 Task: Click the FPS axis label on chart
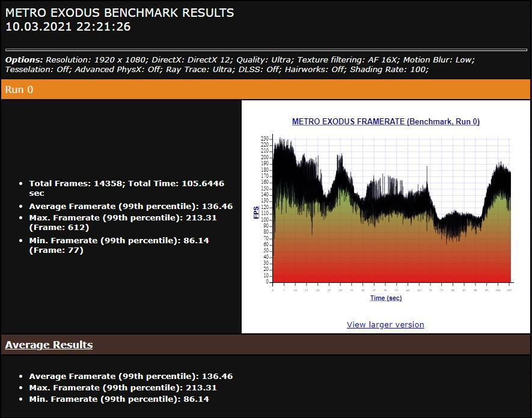tap(256, 213)
